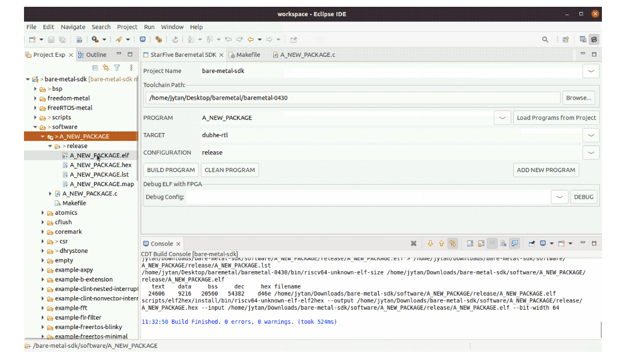This screenshot has height=364, width=628.
Task: Open the Window menu
Action: click(x=172, y=27)
